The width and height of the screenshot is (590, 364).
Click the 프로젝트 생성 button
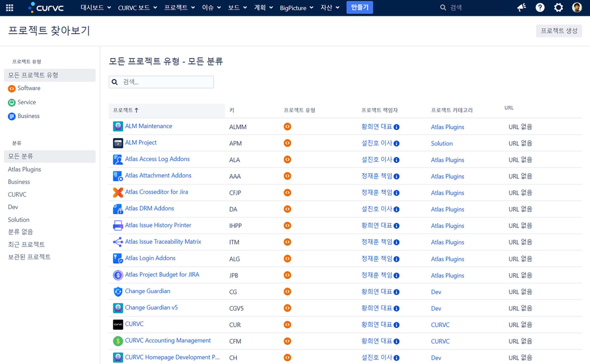click(x=558, y=31)
